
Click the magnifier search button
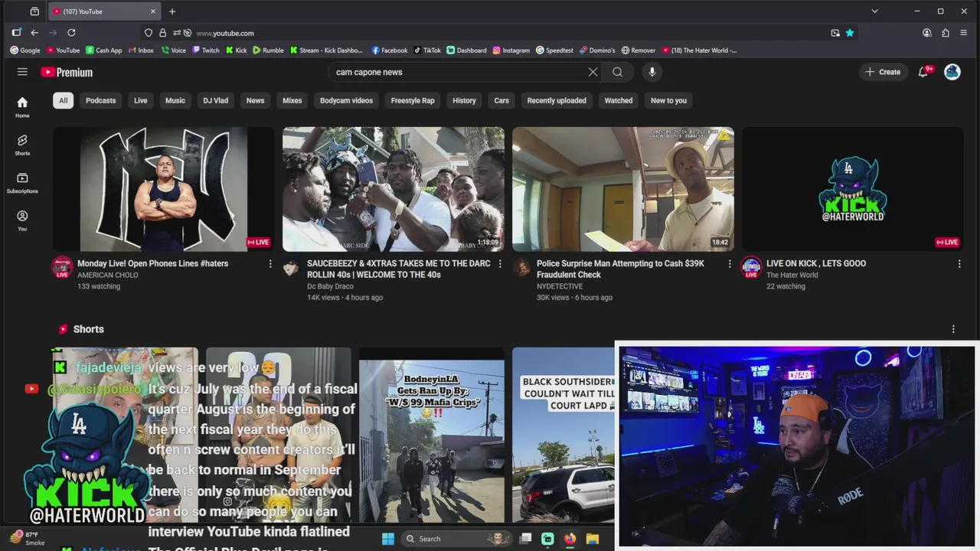coord(617,72)
